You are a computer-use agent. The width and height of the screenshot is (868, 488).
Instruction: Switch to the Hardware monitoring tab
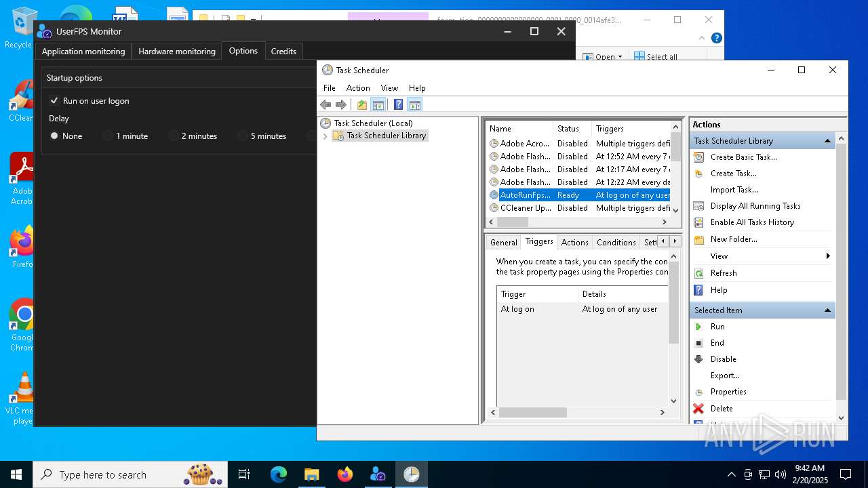click(177, 52)
